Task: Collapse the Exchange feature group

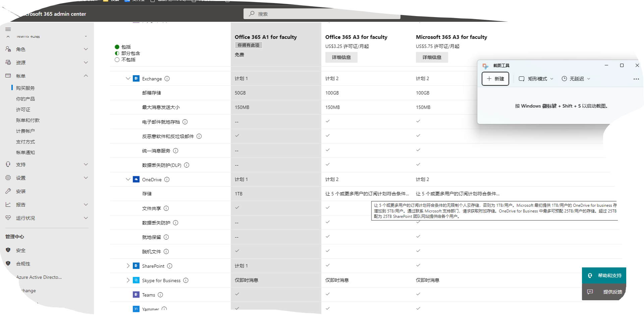Action: point(128,78)
